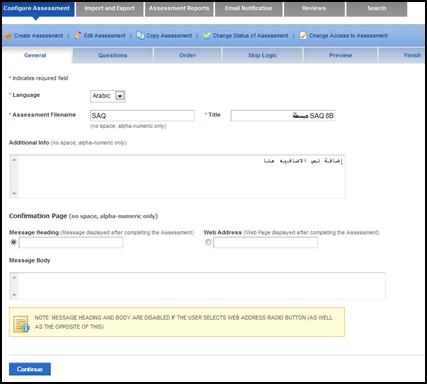
Task: Click the Create Assessment link
Action: pyautogui.click(x=38, y=36)
